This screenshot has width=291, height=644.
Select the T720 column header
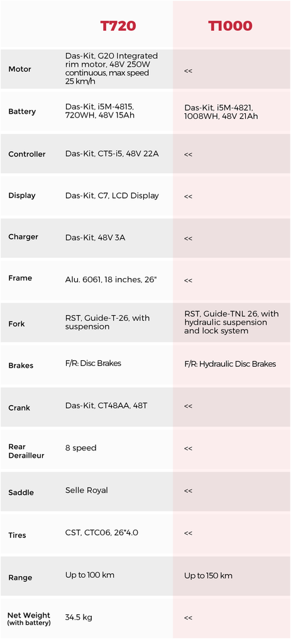tap(118, 26)
